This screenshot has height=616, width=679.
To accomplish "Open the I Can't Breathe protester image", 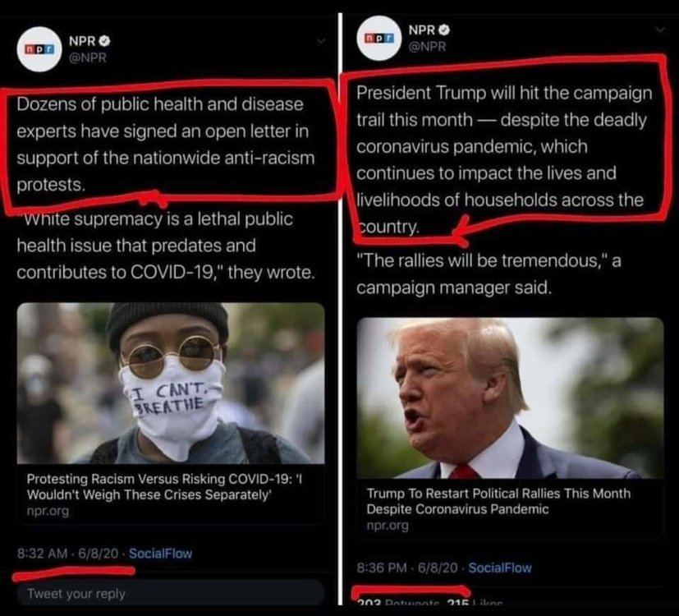I will tap(171, 384).
